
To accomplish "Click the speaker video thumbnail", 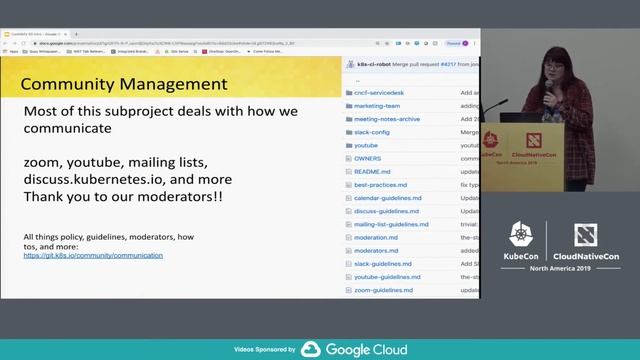I will coord(560,110).
